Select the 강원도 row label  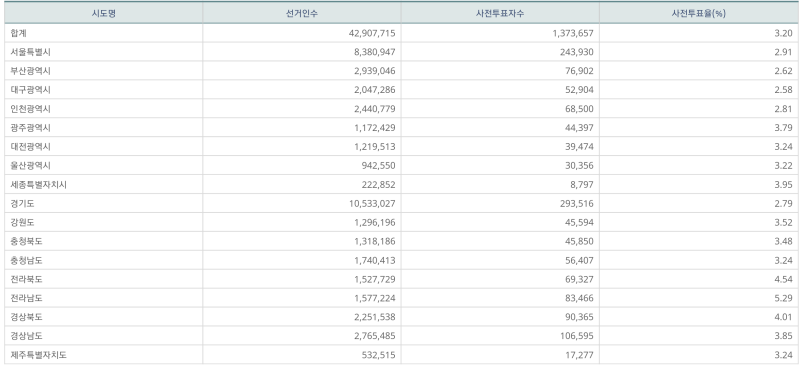click(x=22, y=223)
